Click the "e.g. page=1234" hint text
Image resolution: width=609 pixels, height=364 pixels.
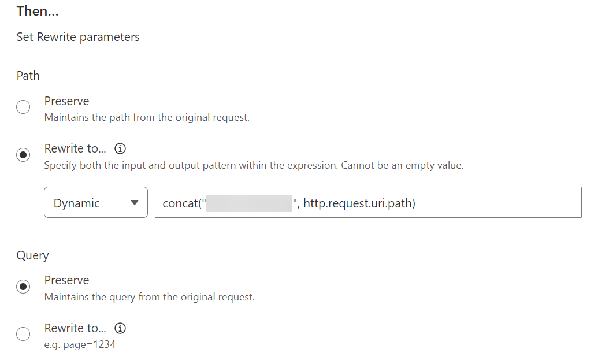coord(80,345)
